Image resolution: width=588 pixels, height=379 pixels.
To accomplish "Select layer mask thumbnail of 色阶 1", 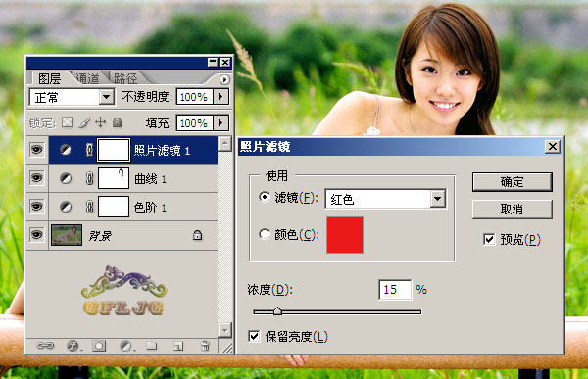I will 114,207.
